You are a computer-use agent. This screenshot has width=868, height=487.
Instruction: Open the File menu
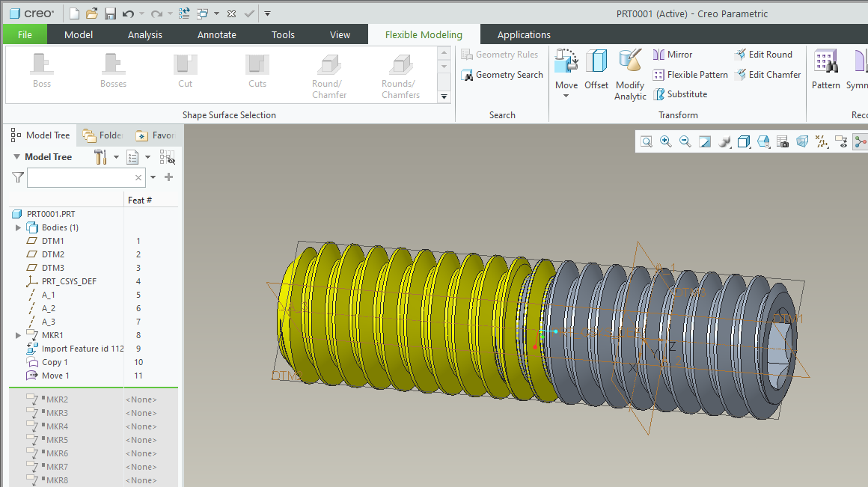[25, 34]
